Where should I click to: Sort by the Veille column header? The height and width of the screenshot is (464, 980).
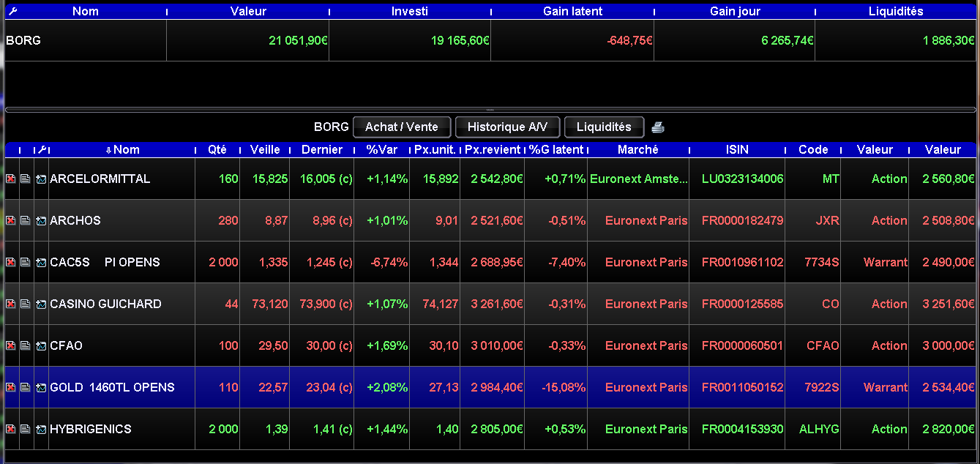(265, 149)
